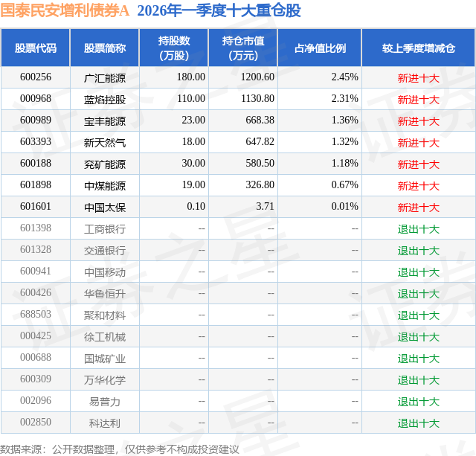Select stock name 宝丰能源

click(x=105, y=121)
